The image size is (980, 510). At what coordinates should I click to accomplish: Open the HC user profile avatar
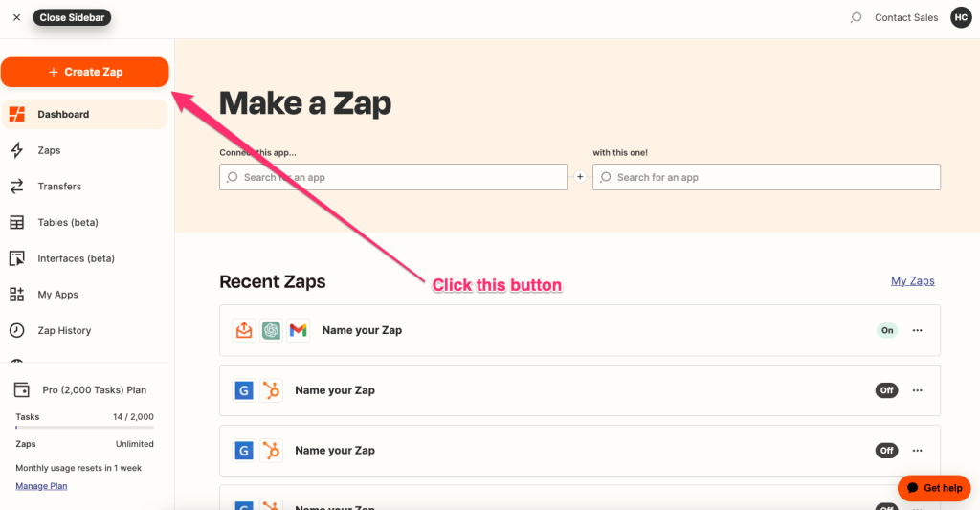[961, 17]
